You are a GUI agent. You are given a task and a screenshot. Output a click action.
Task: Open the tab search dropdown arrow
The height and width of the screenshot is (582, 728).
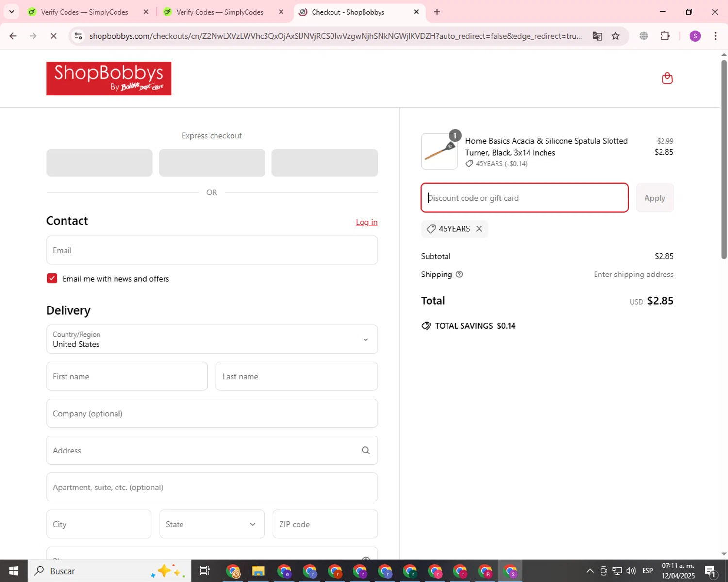pyautogui.click(x=12, y=12)
